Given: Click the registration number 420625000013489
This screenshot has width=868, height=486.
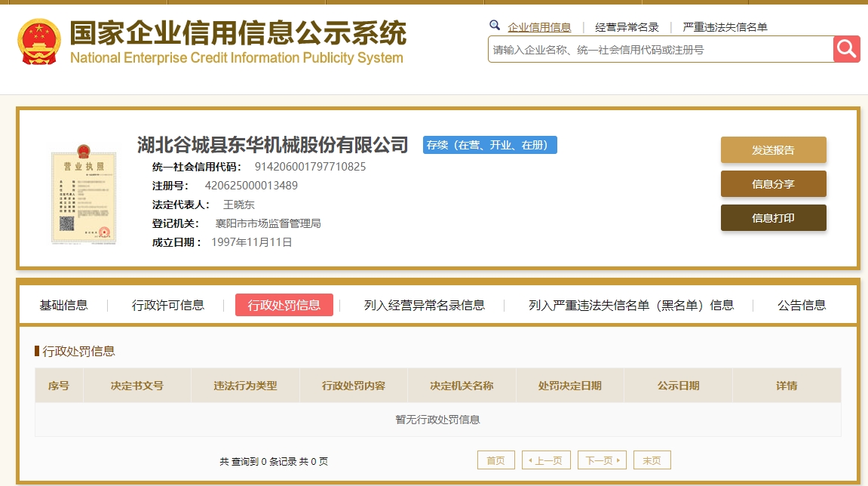Looking at the screenshot, I should tap(251, 185).
